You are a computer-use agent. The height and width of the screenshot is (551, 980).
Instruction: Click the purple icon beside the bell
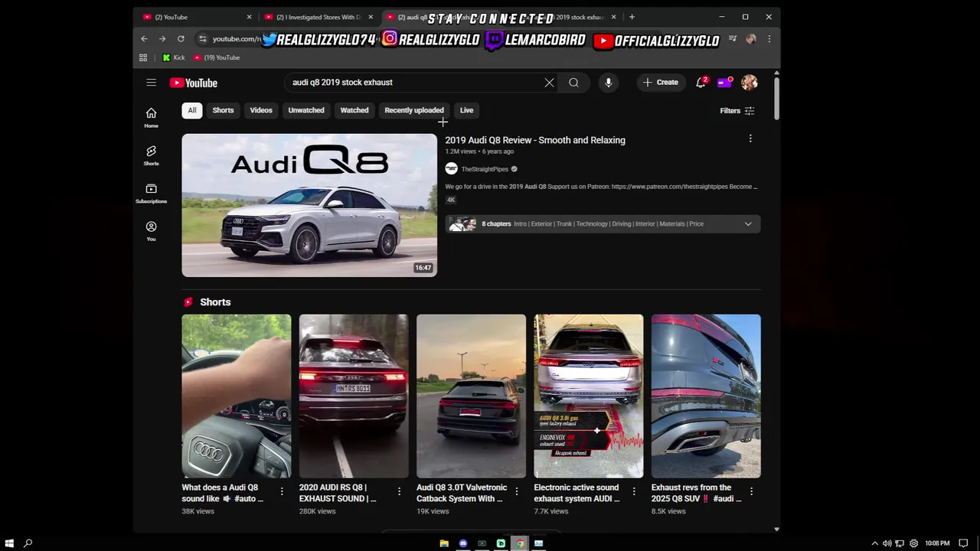click(x=724, y=83)
